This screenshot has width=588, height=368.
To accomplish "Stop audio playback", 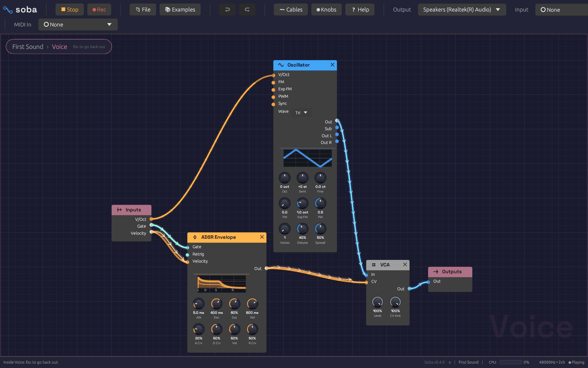I will (x=69, y=10).
